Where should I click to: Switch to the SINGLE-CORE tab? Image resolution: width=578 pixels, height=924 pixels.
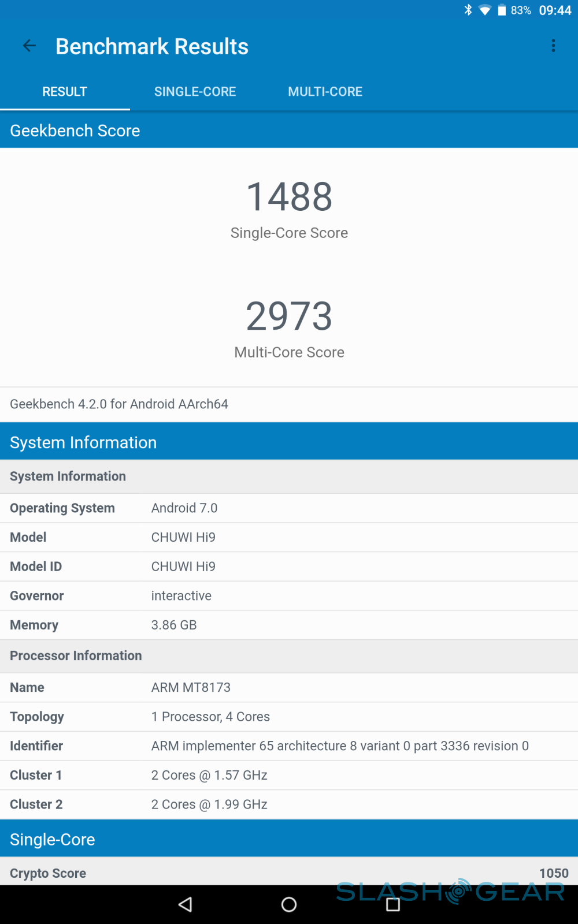(195, 92)
